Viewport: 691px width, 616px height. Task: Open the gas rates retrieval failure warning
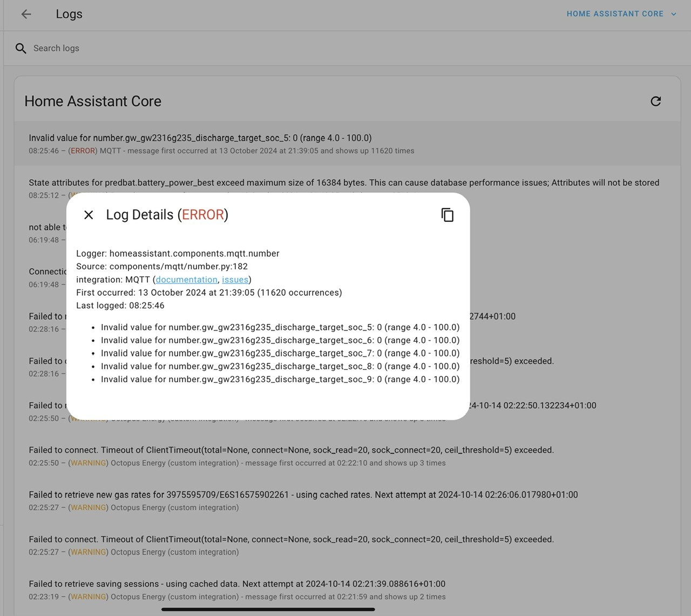[347, 500]
